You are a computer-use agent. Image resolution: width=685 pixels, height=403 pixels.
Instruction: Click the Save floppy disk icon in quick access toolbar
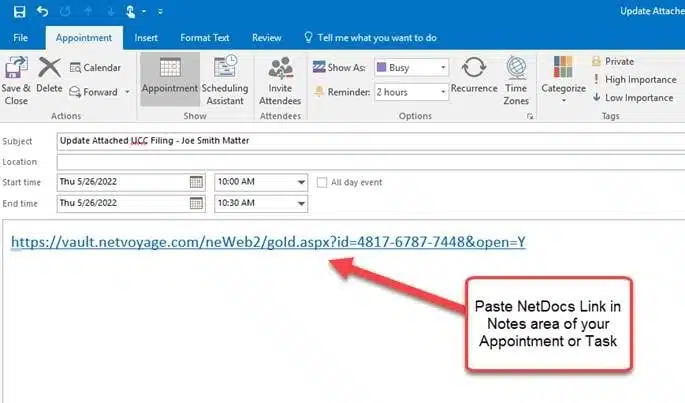[x=20, y=11]
